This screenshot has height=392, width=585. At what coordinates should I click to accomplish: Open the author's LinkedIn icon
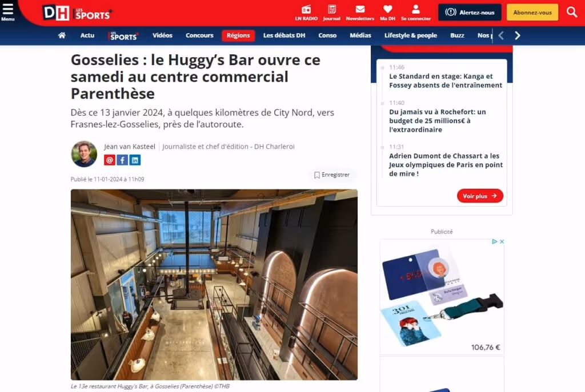pos(135,160)
